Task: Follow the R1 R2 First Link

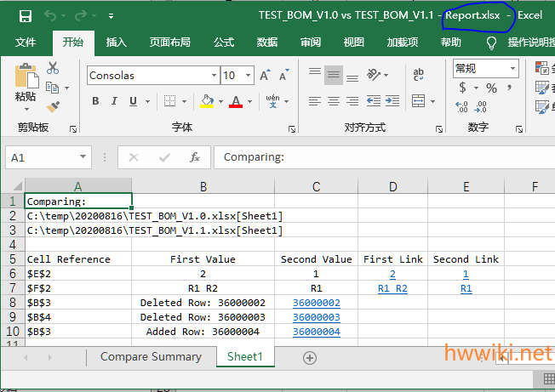Action: [x=392, y=288]
